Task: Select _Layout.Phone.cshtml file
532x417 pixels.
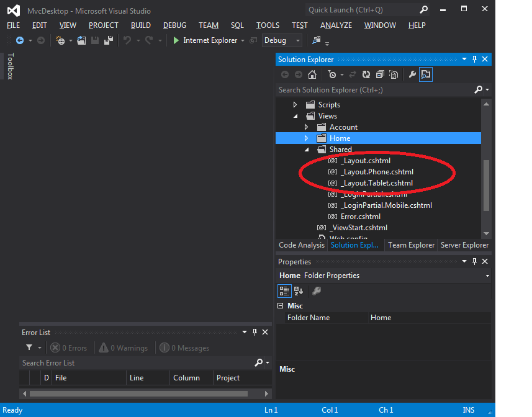Action: point(377,172)
